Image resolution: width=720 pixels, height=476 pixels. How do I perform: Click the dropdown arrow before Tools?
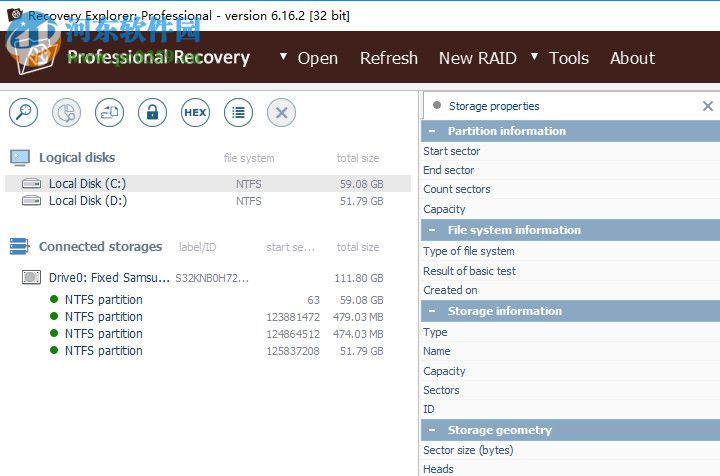tap(534, 56)
